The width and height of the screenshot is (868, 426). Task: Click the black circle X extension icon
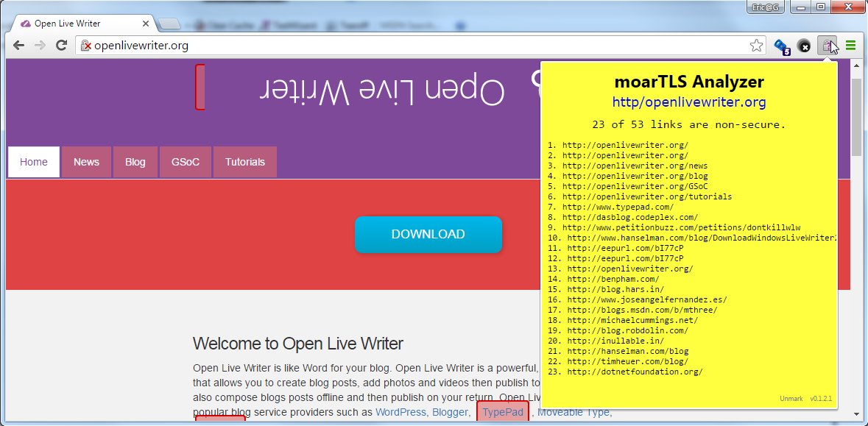click(805, 46)
